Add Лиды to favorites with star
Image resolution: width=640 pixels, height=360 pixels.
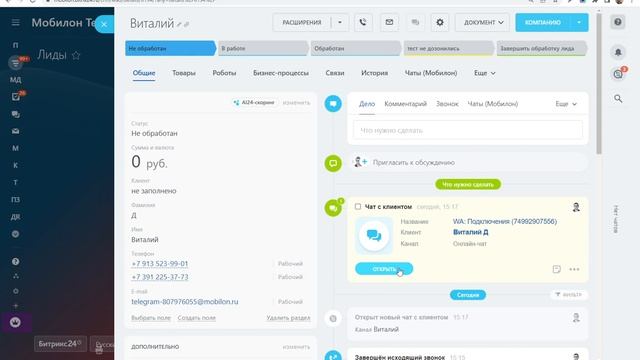tap(76, 55)
